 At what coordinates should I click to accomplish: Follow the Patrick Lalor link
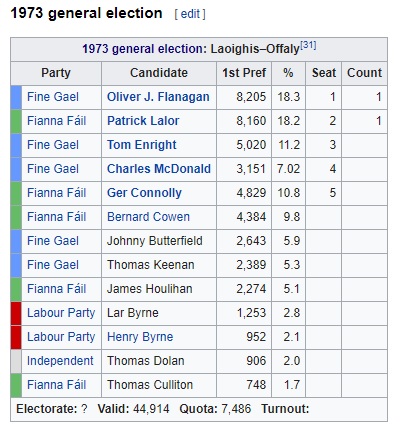click(x=143, y=121)
